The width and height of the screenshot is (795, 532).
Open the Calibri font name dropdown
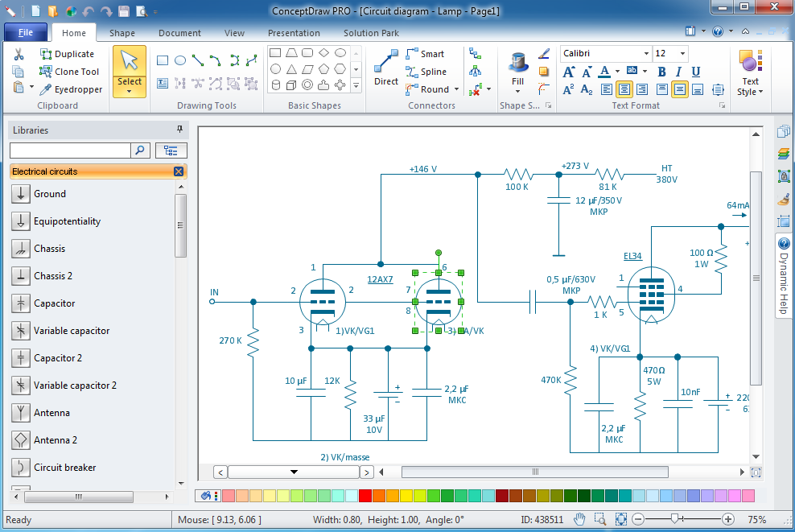coord(646,53)
